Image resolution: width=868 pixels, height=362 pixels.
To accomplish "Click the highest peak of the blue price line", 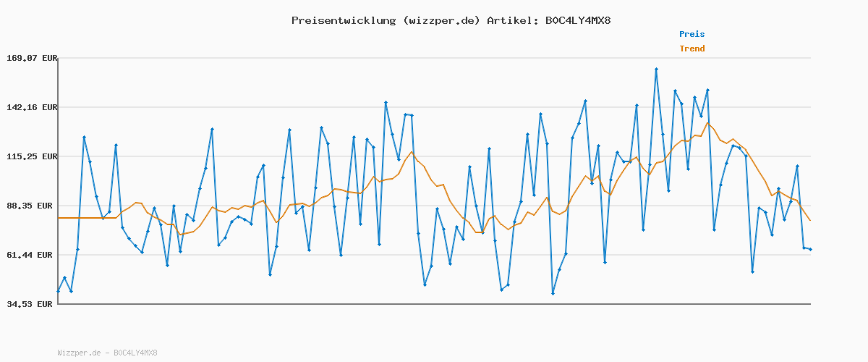I will (x=656, y=70).
